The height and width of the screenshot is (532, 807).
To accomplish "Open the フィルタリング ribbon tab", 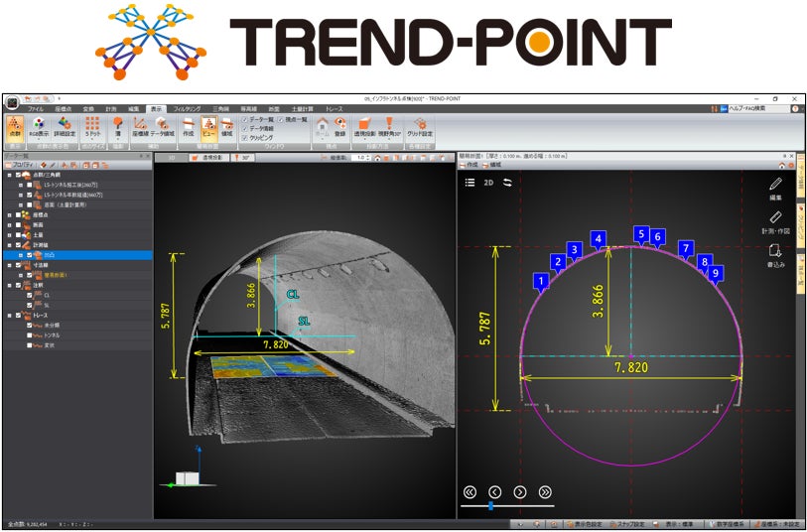I will tap(187, 109).
